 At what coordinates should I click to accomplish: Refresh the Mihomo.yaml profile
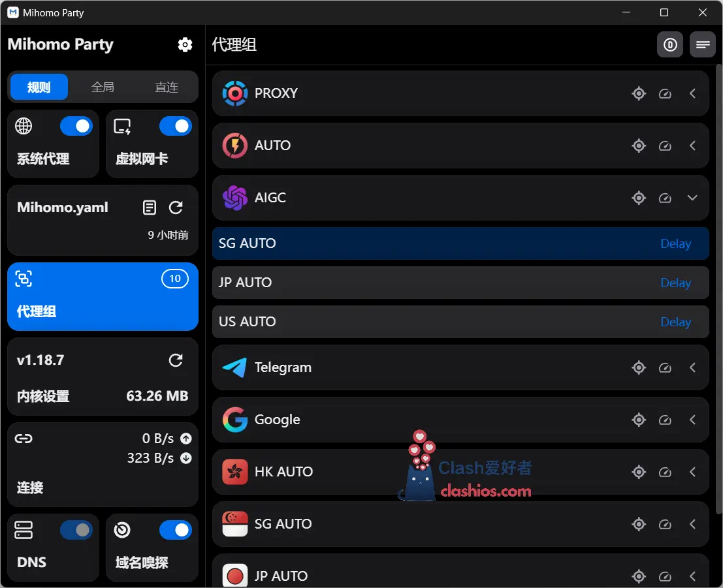(x=176, y=208)
